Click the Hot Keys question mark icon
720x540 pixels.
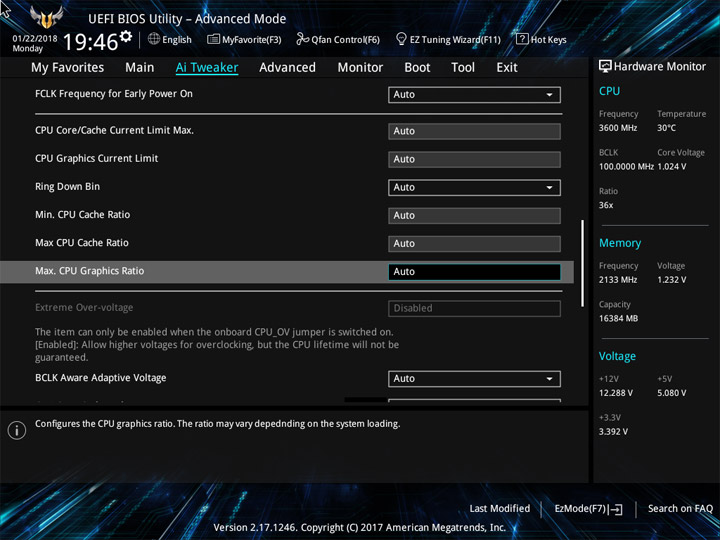pos(522,39)
